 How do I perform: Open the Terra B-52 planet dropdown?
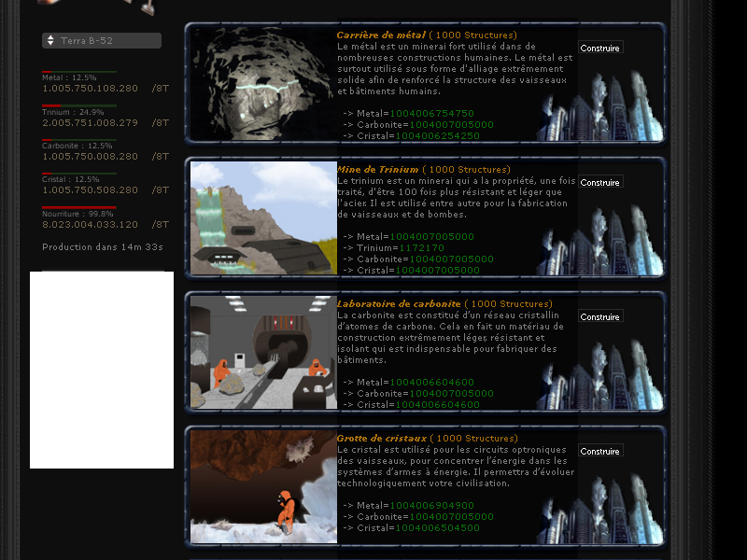(x=102, y=41)
